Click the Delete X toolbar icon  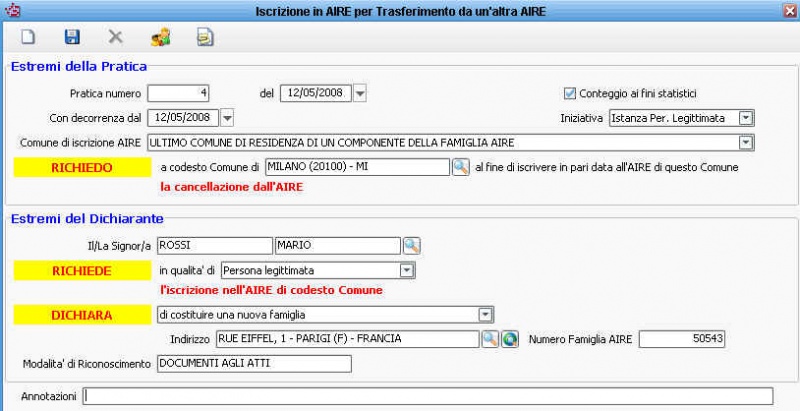pos(116,37)
